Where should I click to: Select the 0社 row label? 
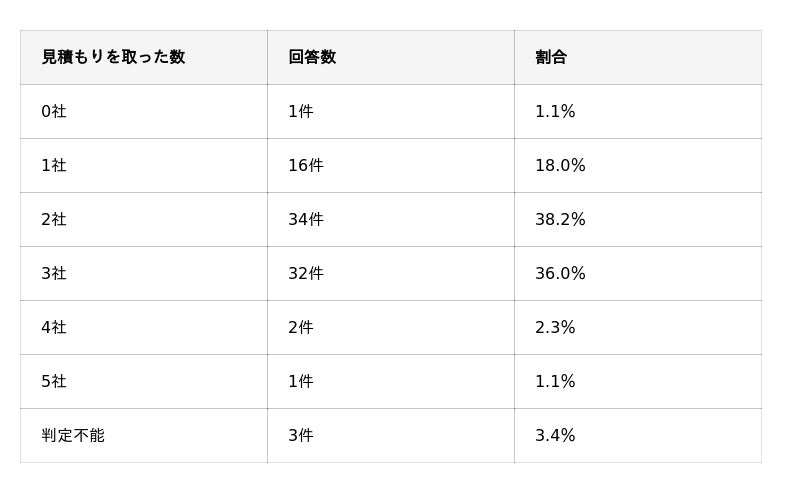pos(54,111)
